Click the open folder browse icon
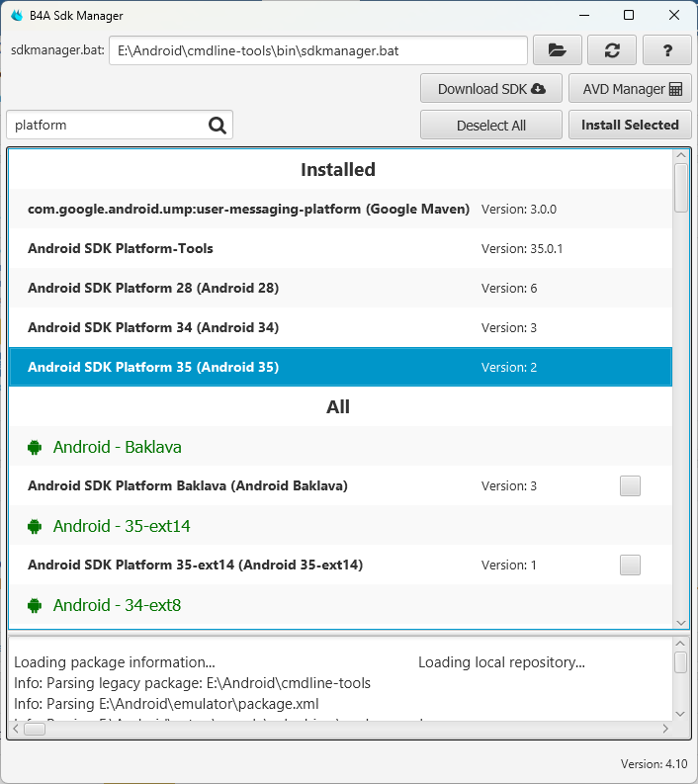The image size is (698, 784). pyautogui.click(x=557, y=50)
